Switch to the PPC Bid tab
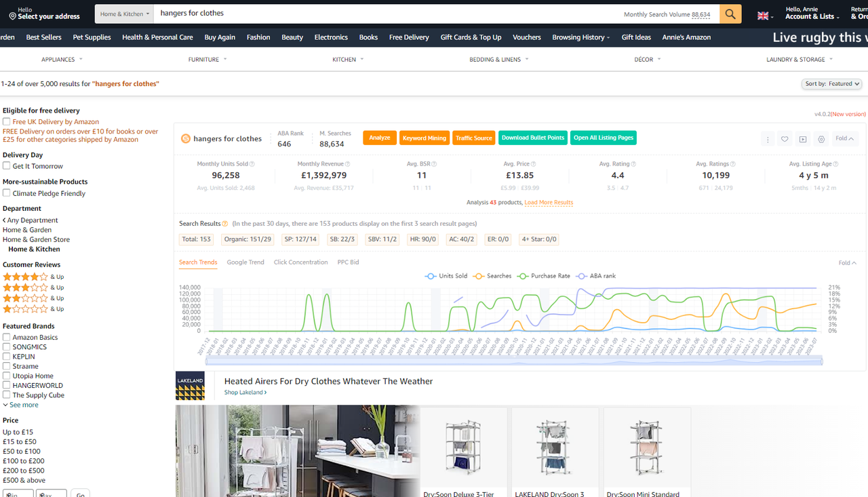This screenshot has height=497, width=868. (x=349, y=262)
